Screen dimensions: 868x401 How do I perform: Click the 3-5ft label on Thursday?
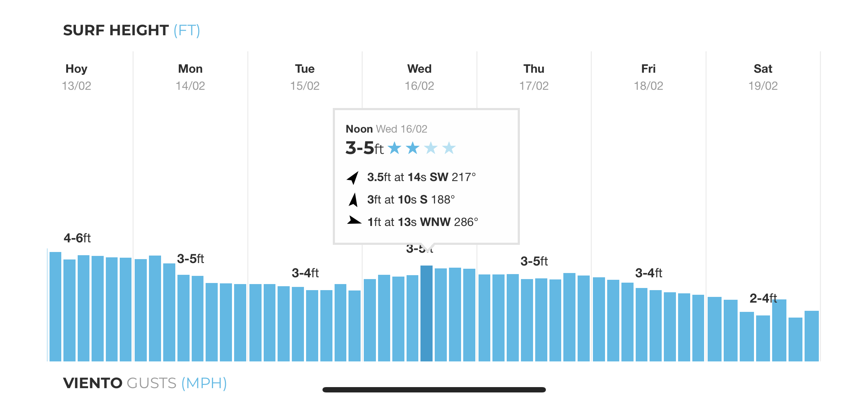point(534,261)
